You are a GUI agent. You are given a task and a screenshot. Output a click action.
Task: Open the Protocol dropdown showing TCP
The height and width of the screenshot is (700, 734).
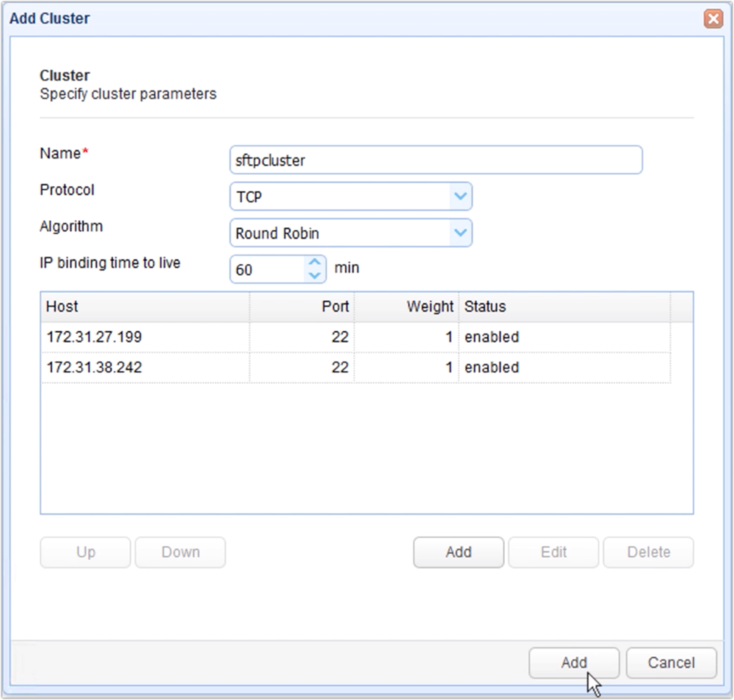click(x=351, y=196)
